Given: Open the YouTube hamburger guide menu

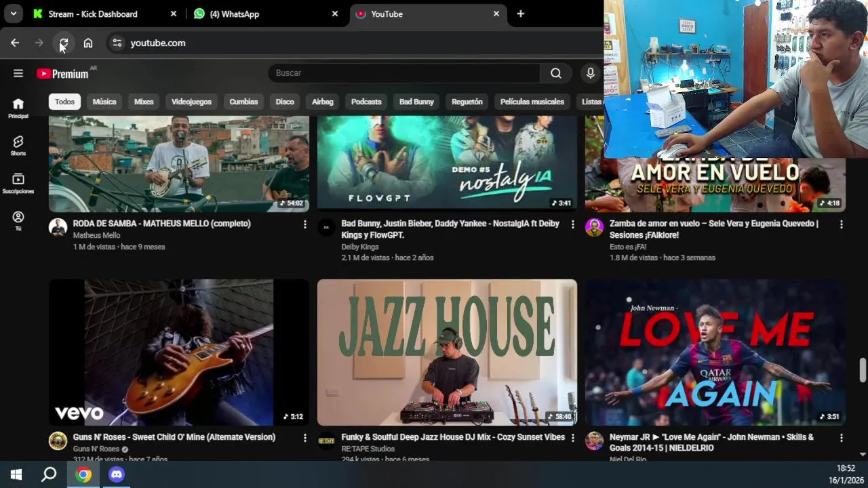Looking at the screenshot, I should (x=18, y=73).
